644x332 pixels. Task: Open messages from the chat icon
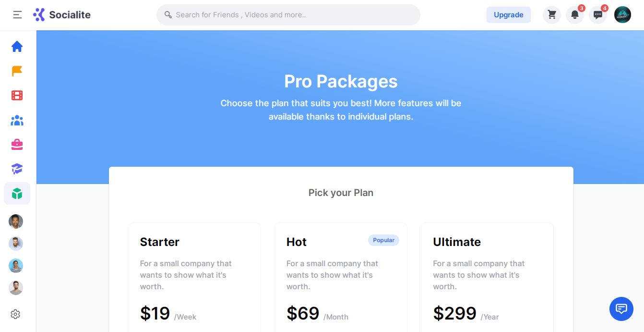click(x=598, y=15)
